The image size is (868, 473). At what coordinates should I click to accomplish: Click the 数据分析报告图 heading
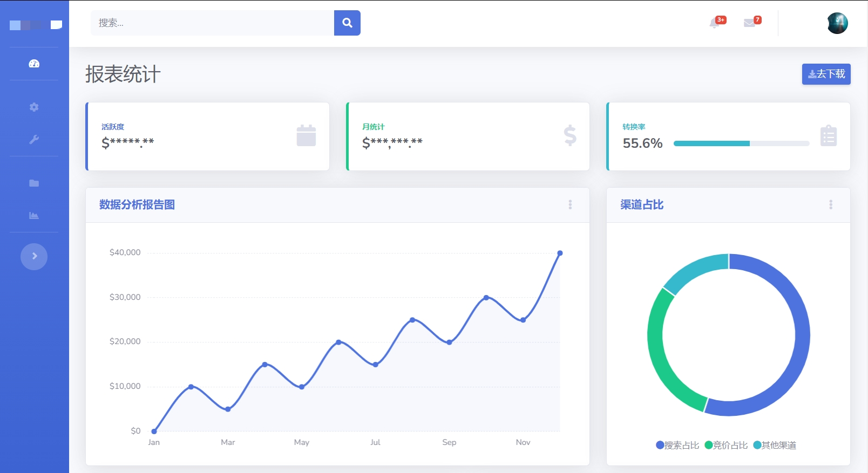(137, 205)
